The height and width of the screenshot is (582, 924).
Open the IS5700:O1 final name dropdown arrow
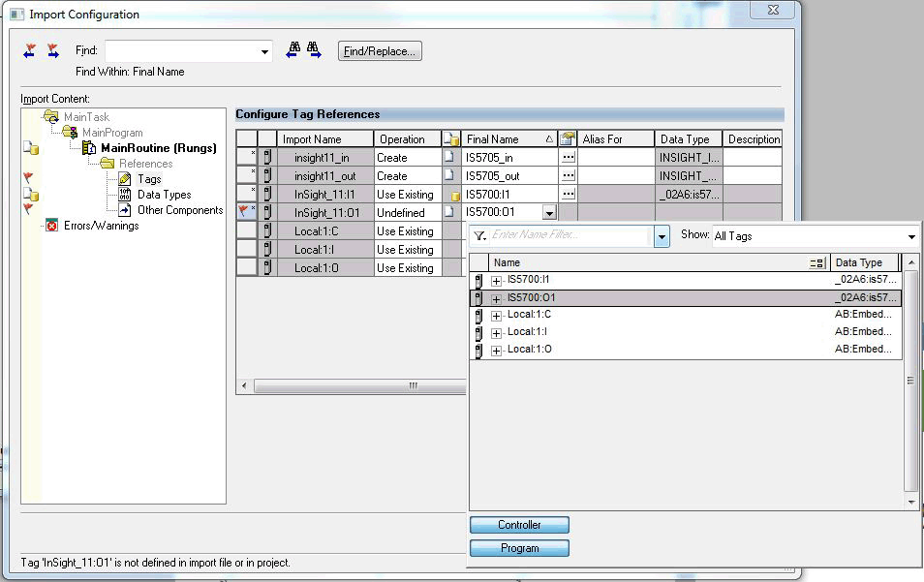pyautogui.click(x=549, y=213)
